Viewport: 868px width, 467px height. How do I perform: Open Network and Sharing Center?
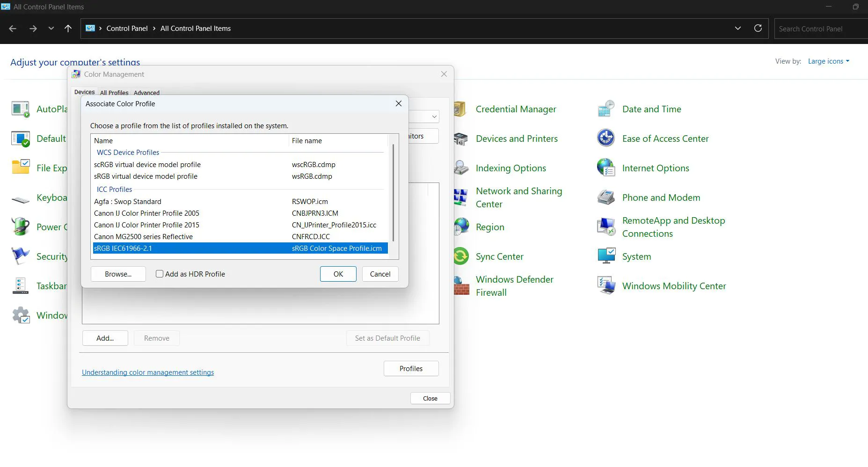(518, 197)
